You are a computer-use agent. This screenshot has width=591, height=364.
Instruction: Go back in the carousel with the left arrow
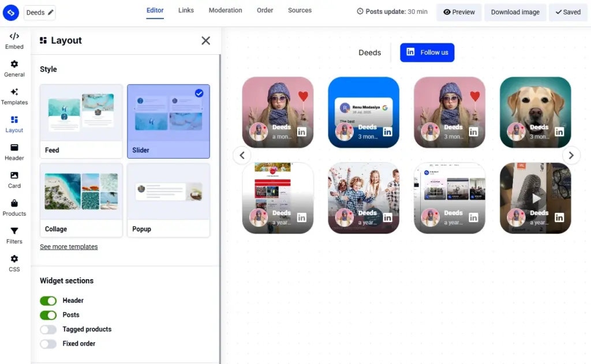point(242,155)
